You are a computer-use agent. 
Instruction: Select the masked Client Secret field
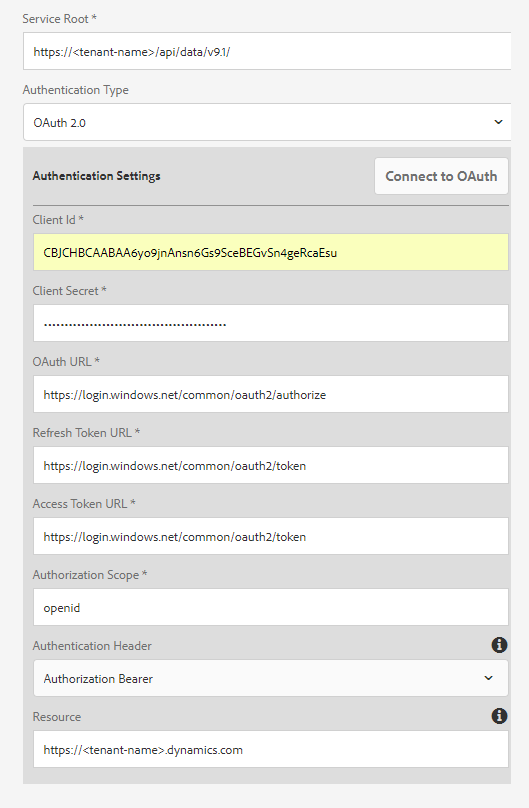270,323
